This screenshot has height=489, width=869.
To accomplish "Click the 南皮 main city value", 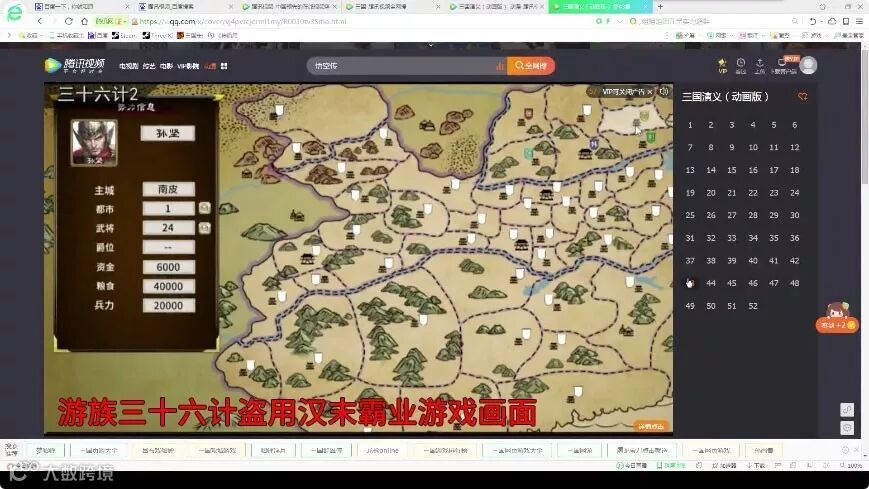I will point(168,189).
